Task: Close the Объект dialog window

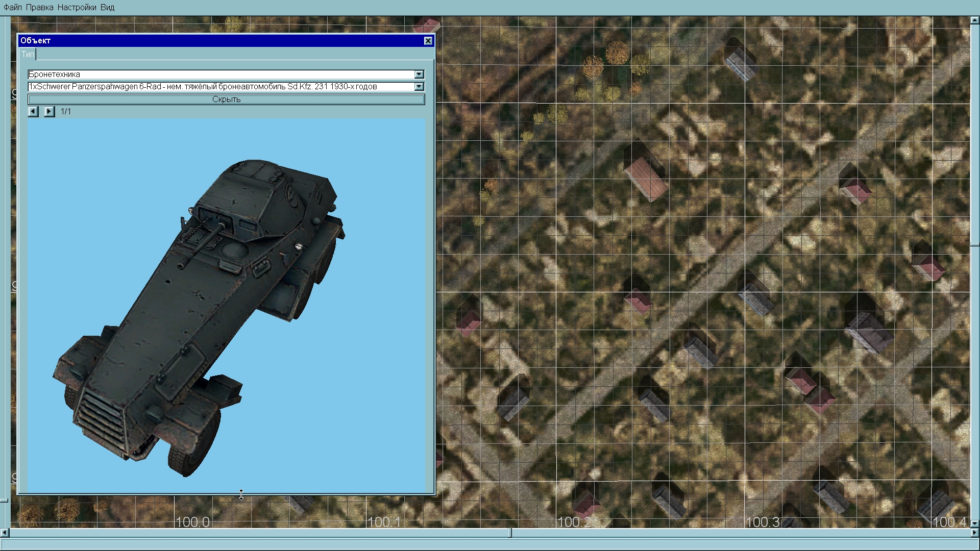Action: point(428,41)
